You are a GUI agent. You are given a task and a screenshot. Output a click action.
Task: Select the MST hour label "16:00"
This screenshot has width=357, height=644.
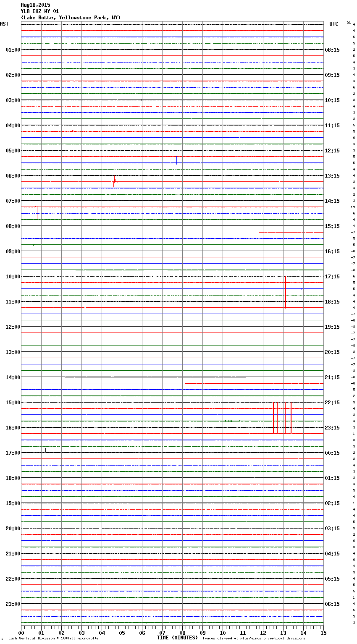[13, 428]
